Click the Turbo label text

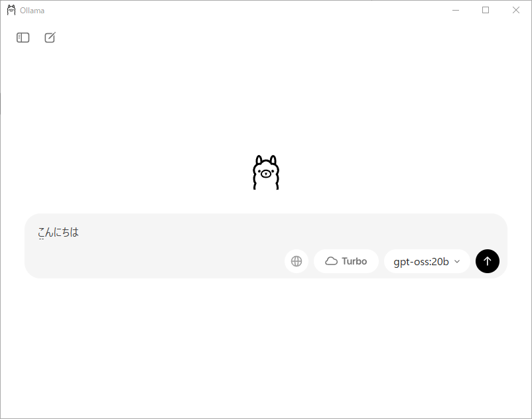click(x=354, y=261)
